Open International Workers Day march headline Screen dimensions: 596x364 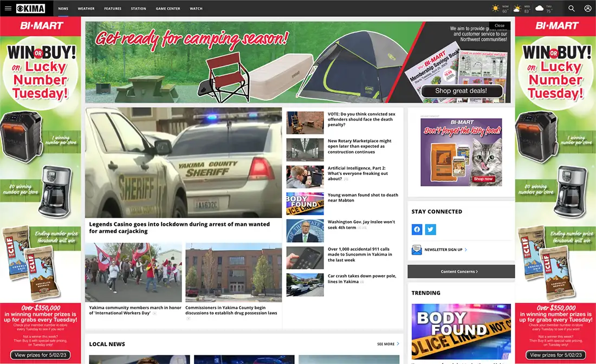135,310
